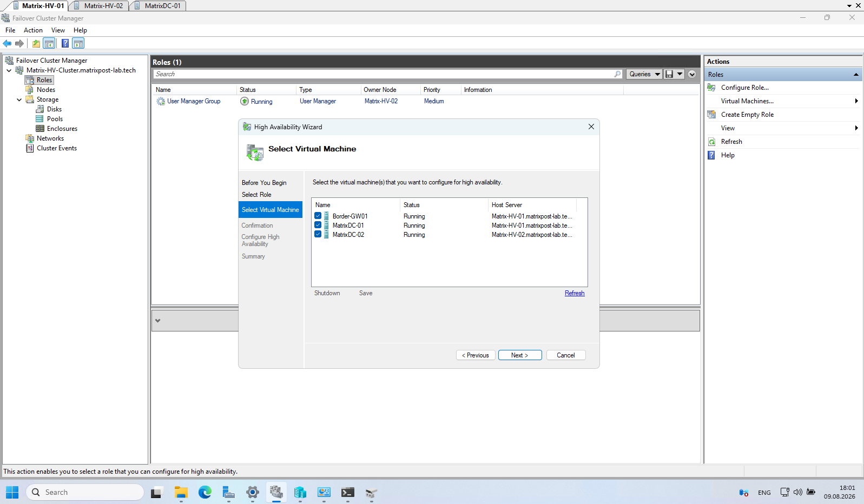The height and width of the screenshot is (504, 864).
Task: Uncheck the MatrixDC-02 virtual machine checkbox
Action: point(318,234)
